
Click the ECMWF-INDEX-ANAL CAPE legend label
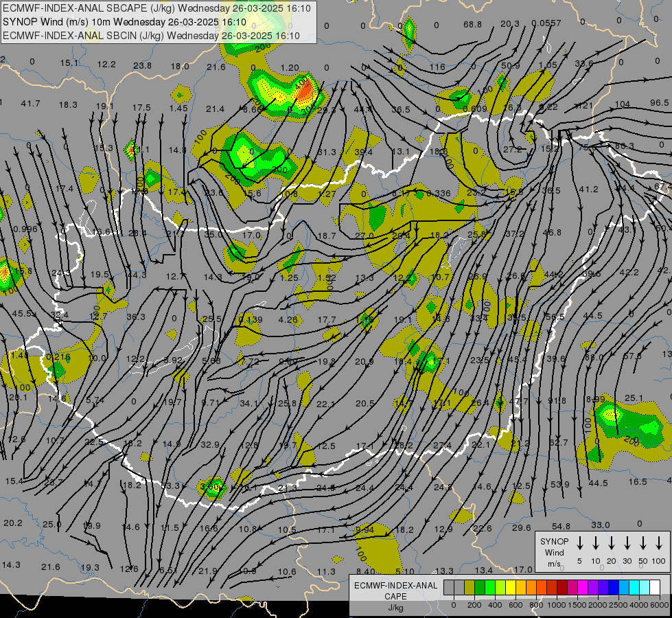[x=395, y=591]
